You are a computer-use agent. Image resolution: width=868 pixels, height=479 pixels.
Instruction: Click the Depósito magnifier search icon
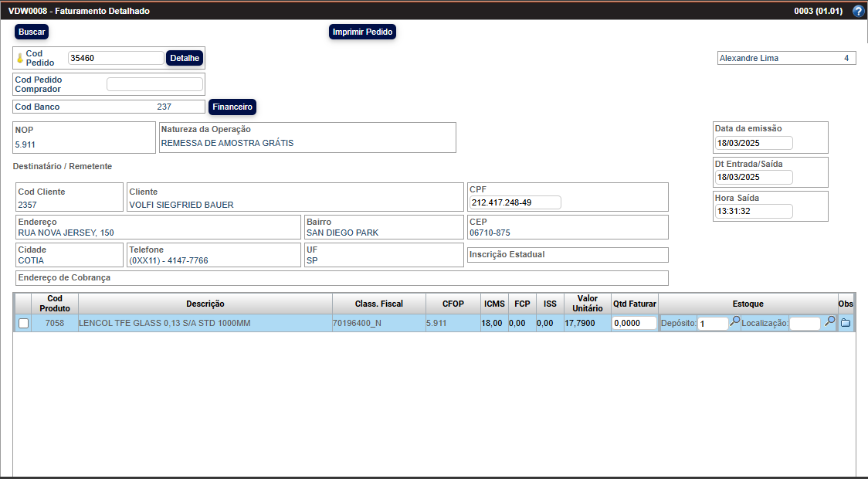pos(735,321)
